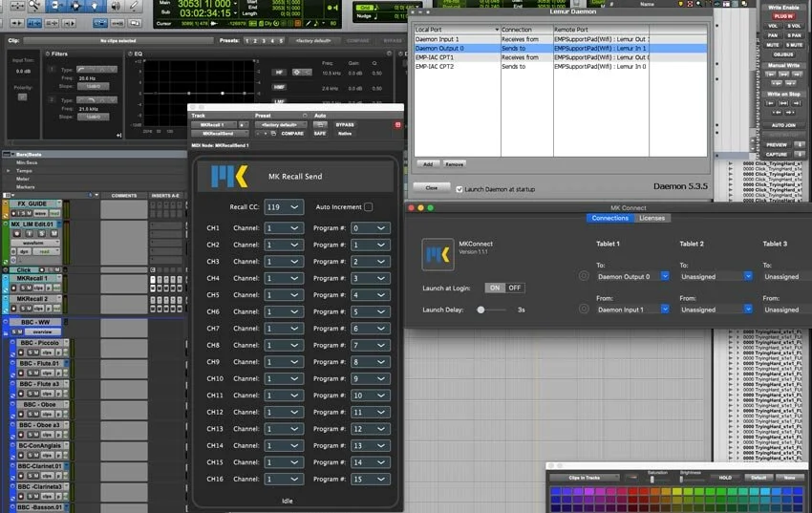
Task: Open CH5 Program # dropdown
Action: tap(371, 295)
